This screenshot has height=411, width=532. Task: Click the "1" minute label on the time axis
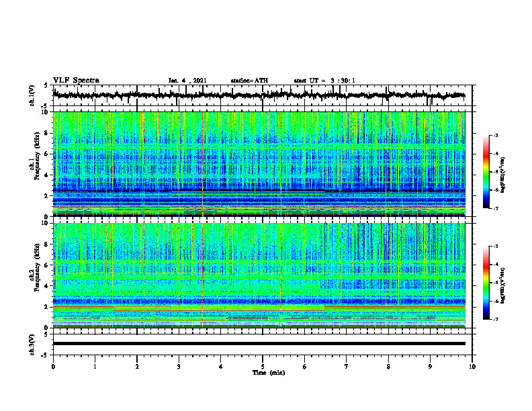[95, 367]
